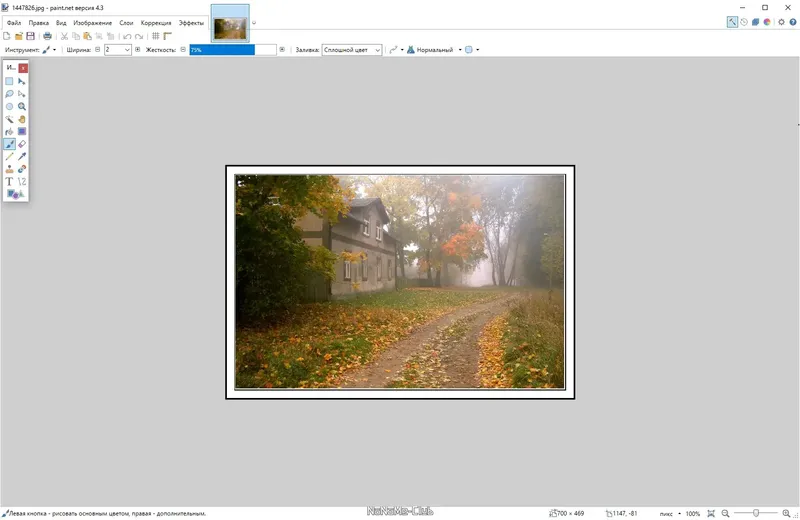Copy the selection
The width and height of the screenshot is (800, 520).
pyautogui.click(x=76, y=36)
